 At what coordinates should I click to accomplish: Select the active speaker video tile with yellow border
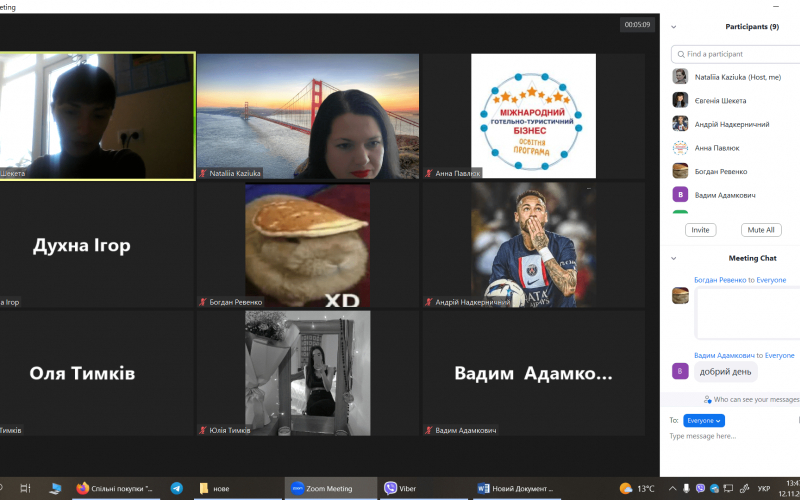tap(97, 116)
